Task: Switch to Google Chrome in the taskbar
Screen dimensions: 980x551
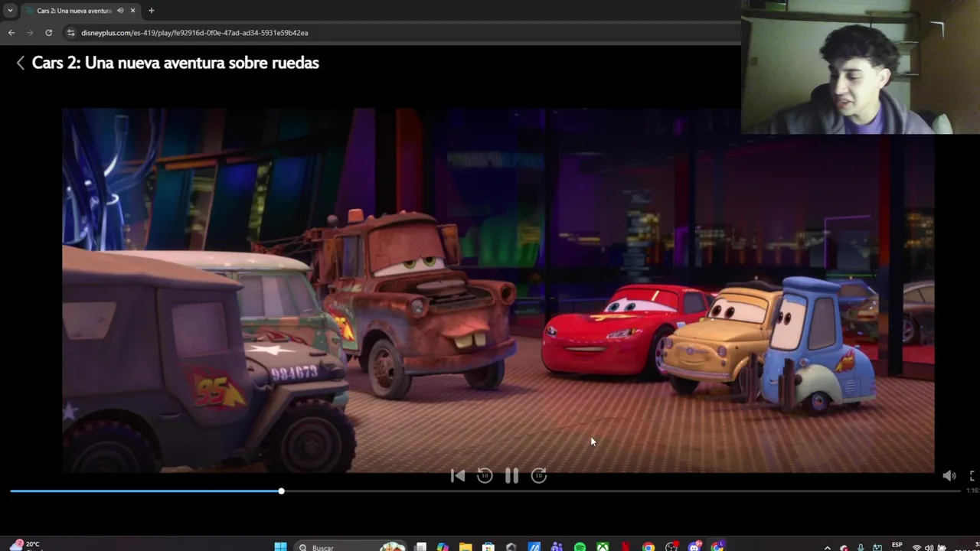Action: 648,547
